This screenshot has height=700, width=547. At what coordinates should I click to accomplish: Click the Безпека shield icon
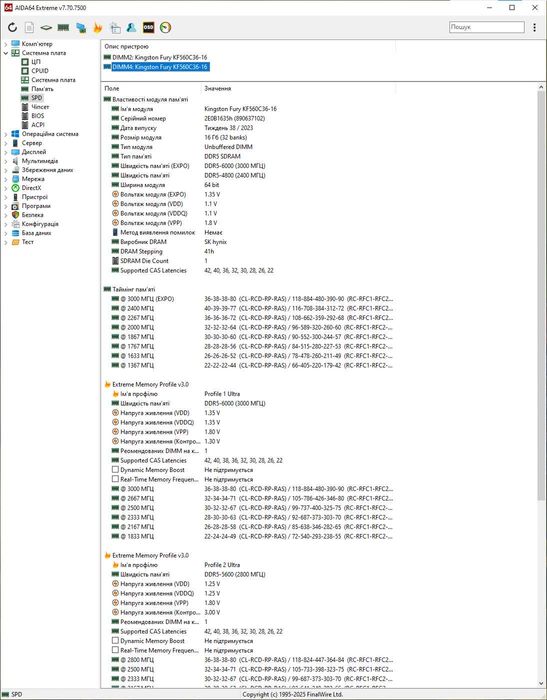point(15,215)
